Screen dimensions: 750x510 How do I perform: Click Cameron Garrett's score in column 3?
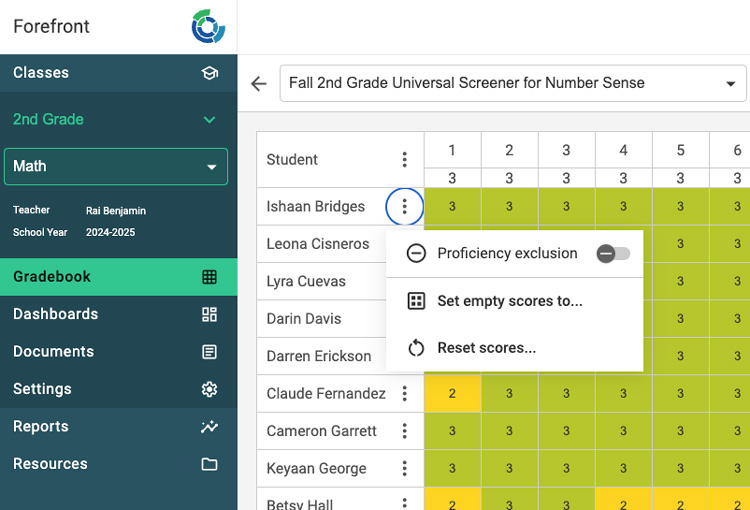[x=566, y=431]
